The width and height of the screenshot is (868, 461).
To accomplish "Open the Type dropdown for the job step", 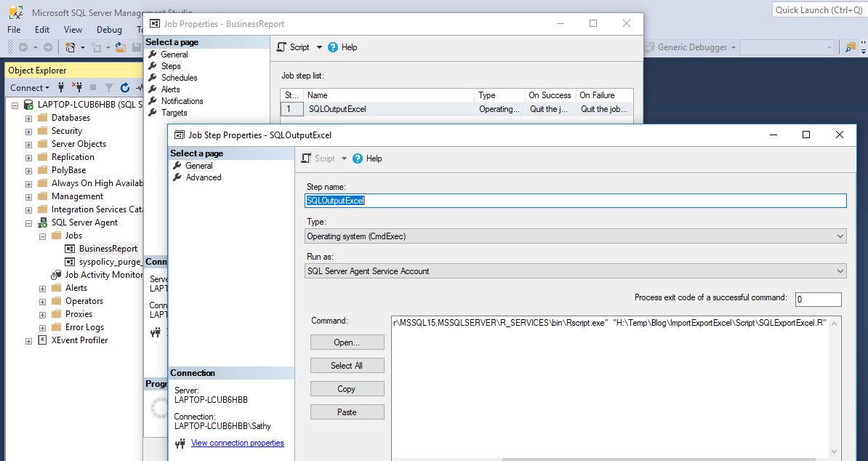I will 840,236.
